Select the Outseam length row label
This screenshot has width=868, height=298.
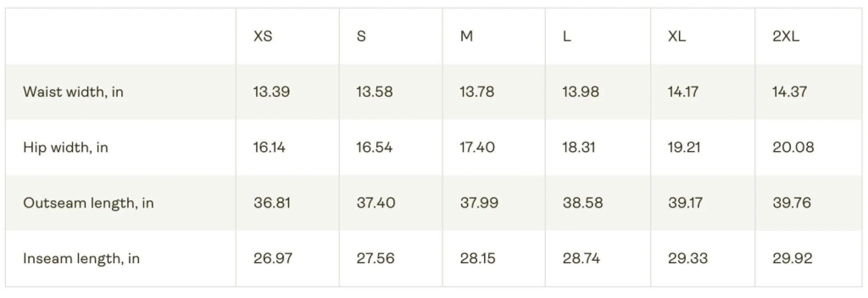coord(88,203)
